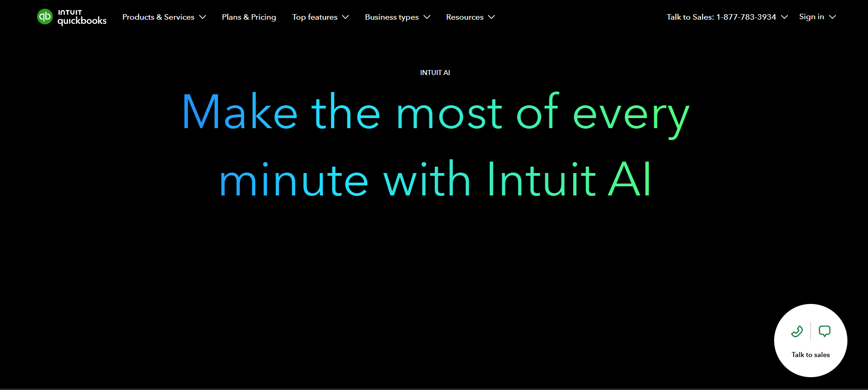Open the Sign in menu
Viewport: 868px width, 390px height.
tap(811, 16)
